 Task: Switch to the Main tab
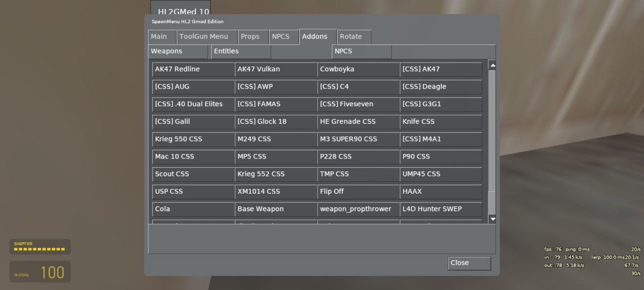pyautogui.click(x=162, y=37)
